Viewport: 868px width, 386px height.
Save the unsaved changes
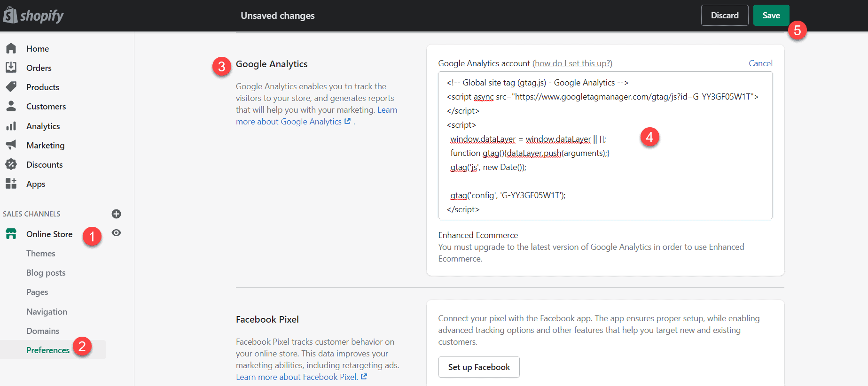(771, 15)
